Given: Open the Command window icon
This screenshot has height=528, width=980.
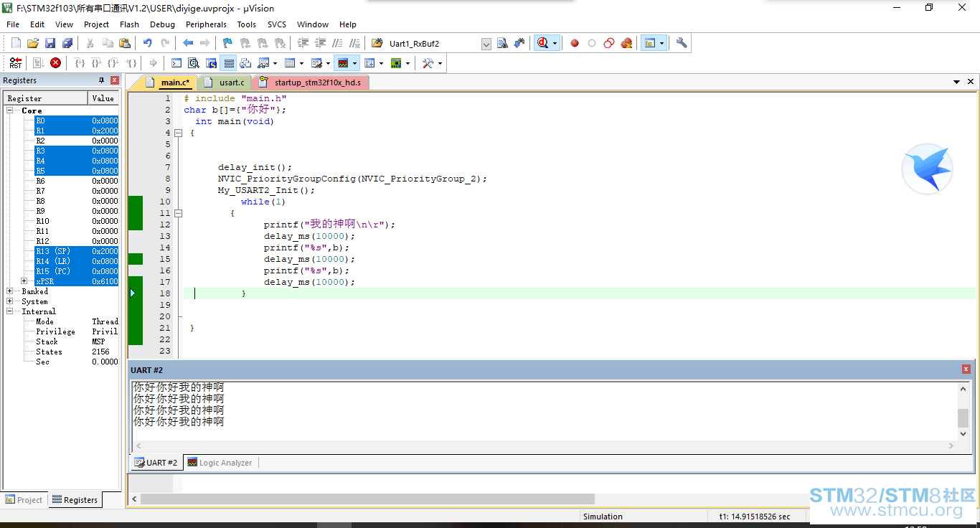Looking at the screenshot, I should (176, 63).
